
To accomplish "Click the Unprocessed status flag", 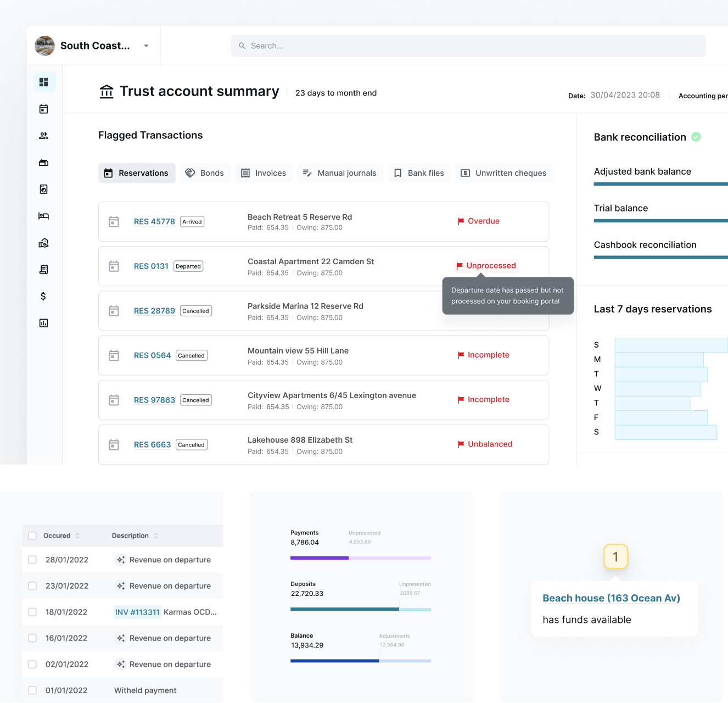I will pos(486,266).
